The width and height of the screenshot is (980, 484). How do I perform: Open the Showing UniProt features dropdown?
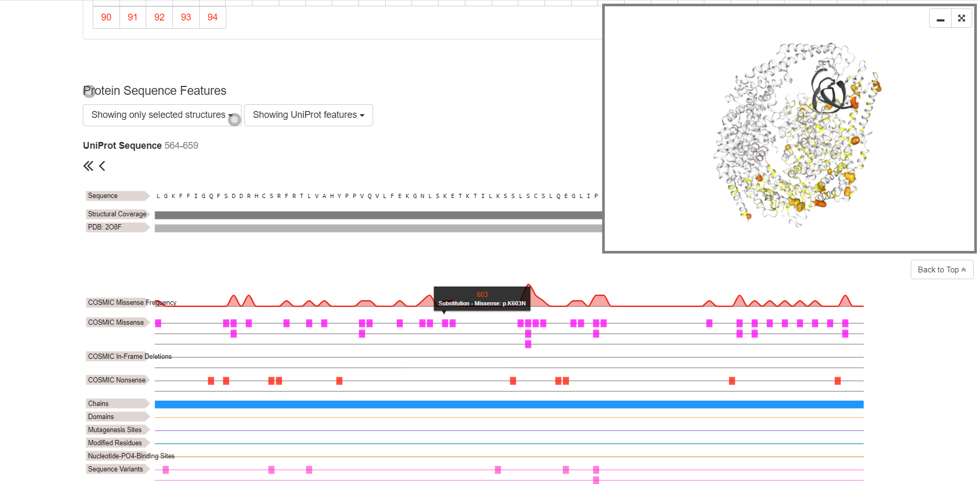pos(309,115)
